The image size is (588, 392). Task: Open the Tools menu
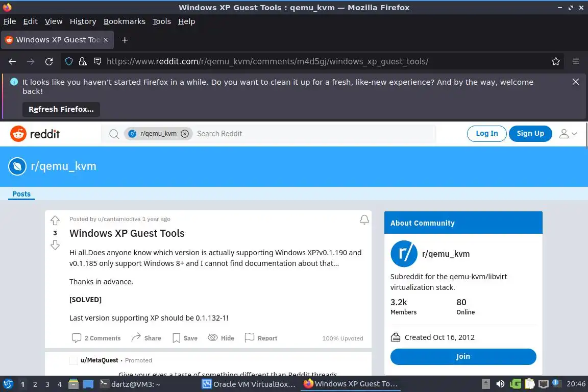162,21
